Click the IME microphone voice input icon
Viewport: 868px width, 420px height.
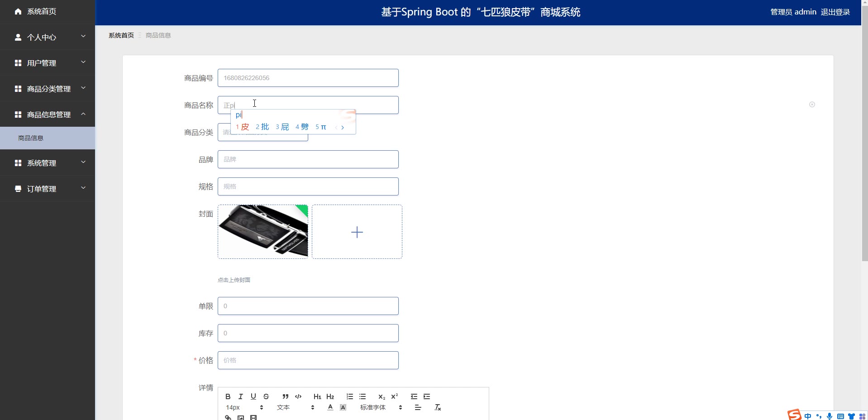830,416
